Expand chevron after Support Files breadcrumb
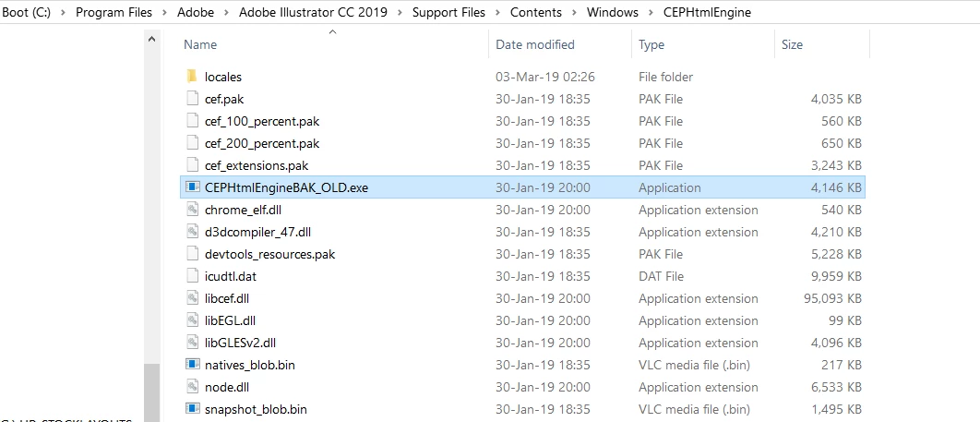This screenshot has width=980, height=422. [x=498, y=13]
